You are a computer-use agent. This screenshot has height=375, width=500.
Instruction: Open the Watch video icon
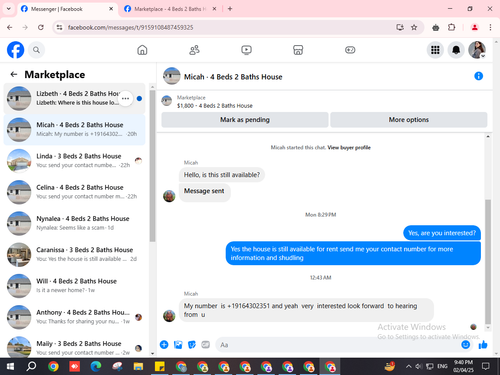point(246,50)
